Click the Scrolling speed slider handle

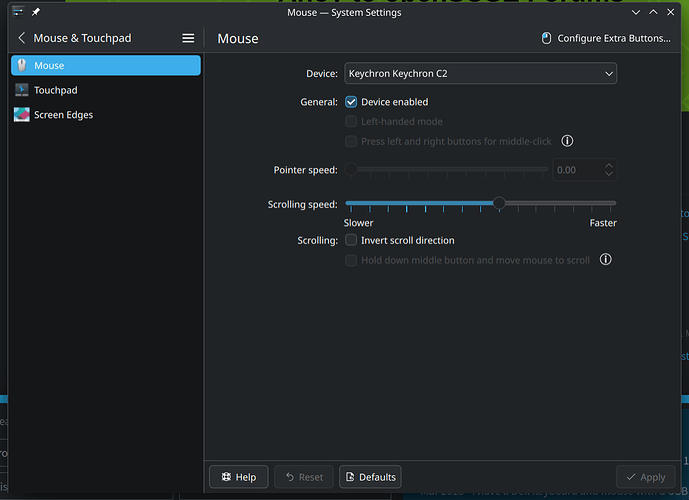click(x=499, y=203)
